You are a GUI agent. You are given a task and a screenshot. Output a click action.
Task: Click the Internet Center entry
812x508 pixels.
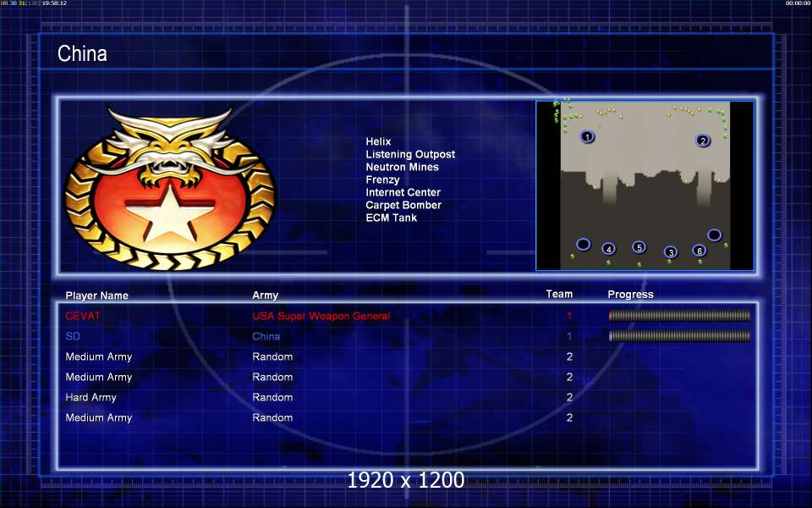point(403,192)
